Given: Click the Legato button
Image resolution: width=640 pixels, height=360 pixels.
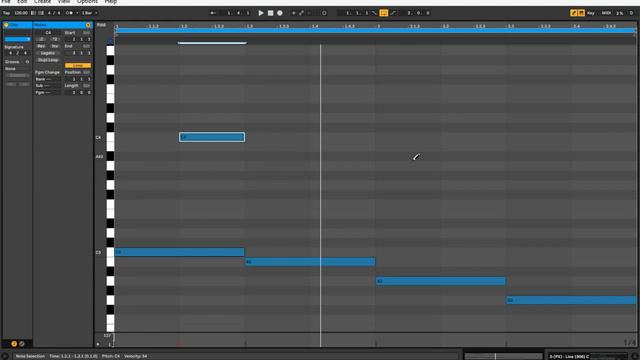Looking at the screenshot, I should (x=48, y=53).
